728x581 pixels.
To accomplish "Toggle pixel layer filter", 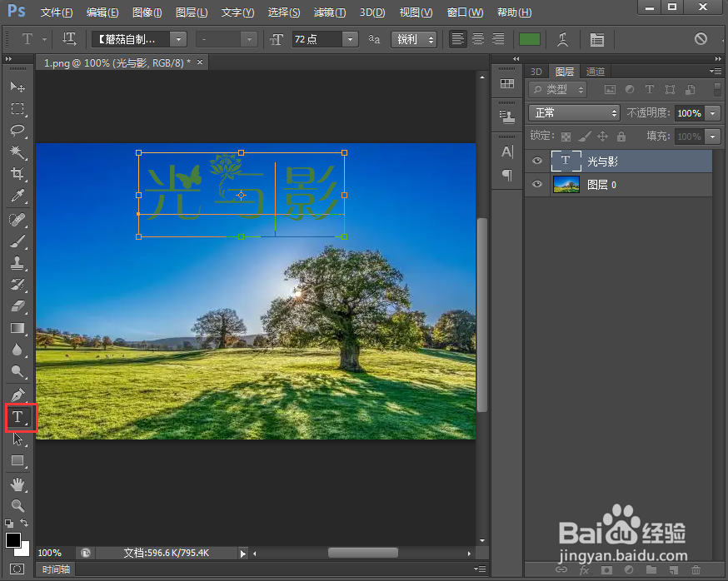I will [x=610, y=90].
